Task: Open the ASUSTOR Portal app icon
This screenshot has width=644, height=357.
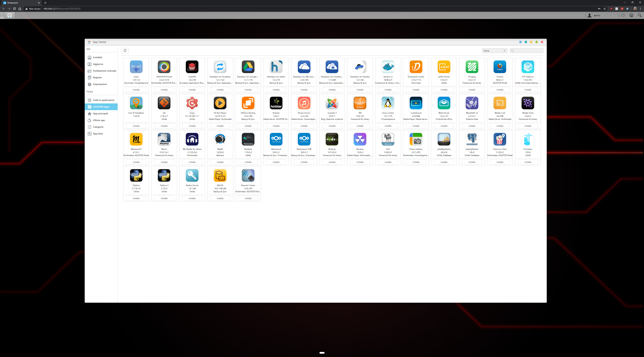Action: (x=164, y=67)
